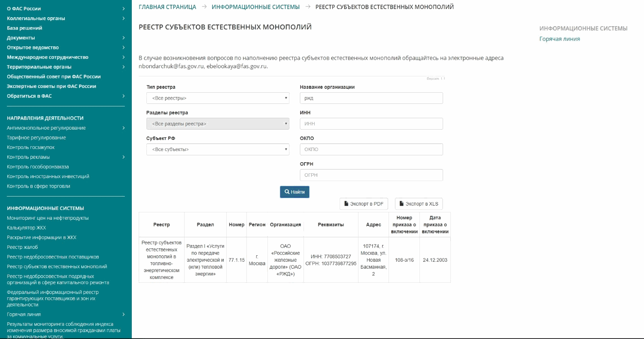Expand Коллегиальные органы chevron arrow
The width and height of the screenshot is (644, 339).
pos(123,18)
